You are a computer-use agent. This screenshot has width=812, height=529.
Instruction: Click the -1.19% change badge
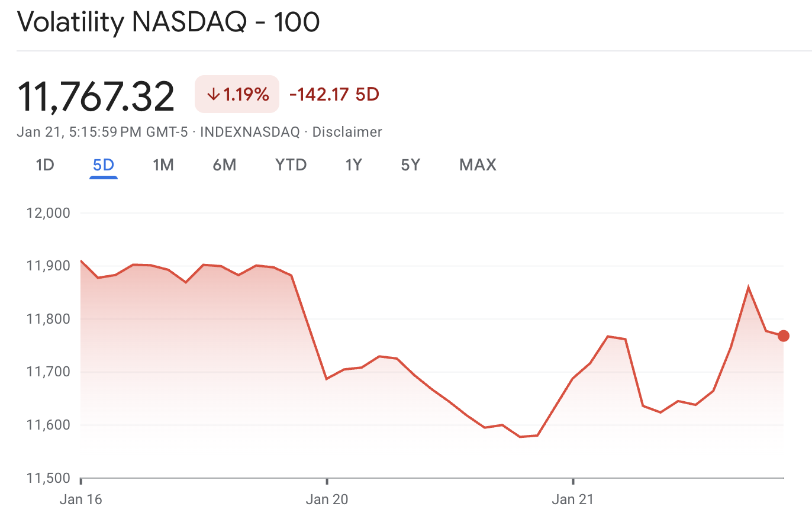pos(237,94)
